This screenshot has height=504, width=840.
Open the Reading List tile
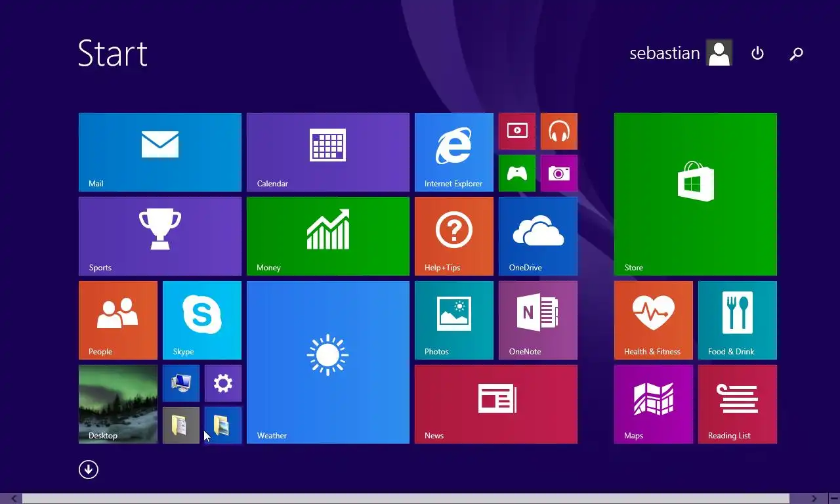coord(738,404)
